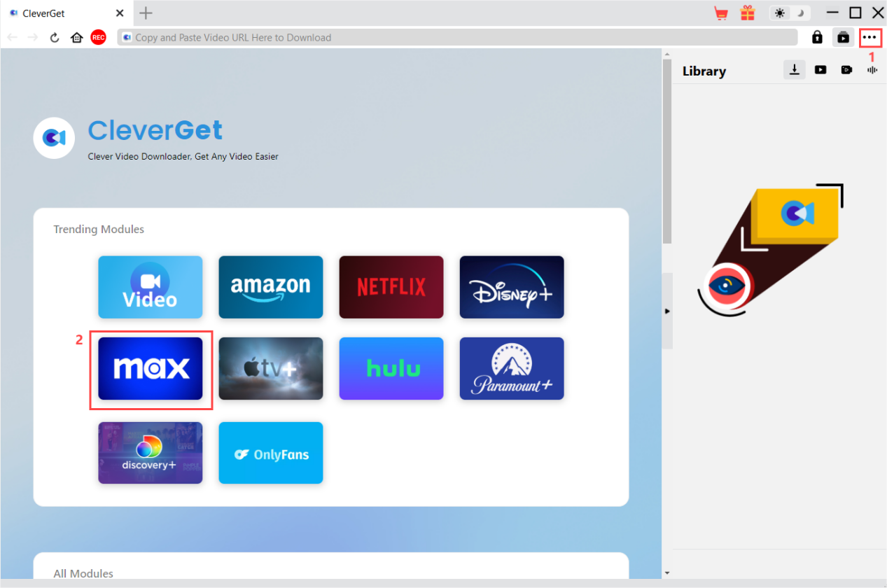Switch to the video library tab
Viewport: 887px width, 588px height.
(820, 70)
